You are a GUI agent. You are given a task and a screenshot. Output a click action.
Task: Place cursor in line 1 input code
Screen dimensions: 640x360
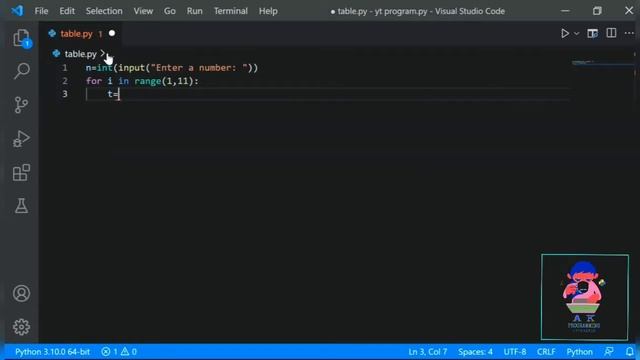click(x=172, y=68)
